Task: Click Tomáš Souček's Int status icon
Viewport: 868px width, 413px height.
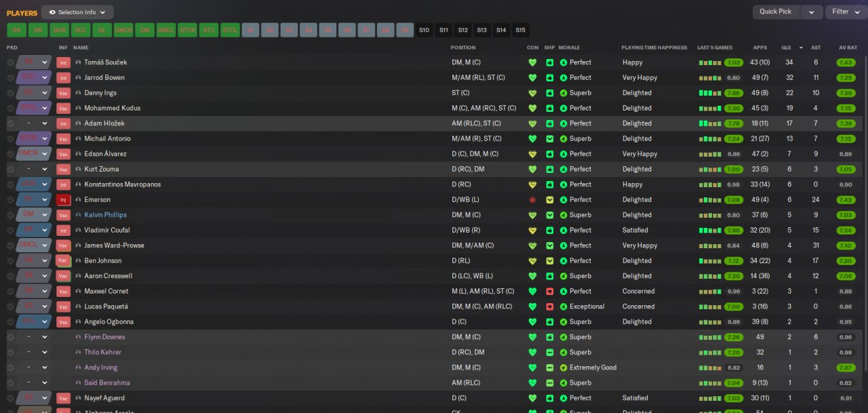Action: click(64, 62)
